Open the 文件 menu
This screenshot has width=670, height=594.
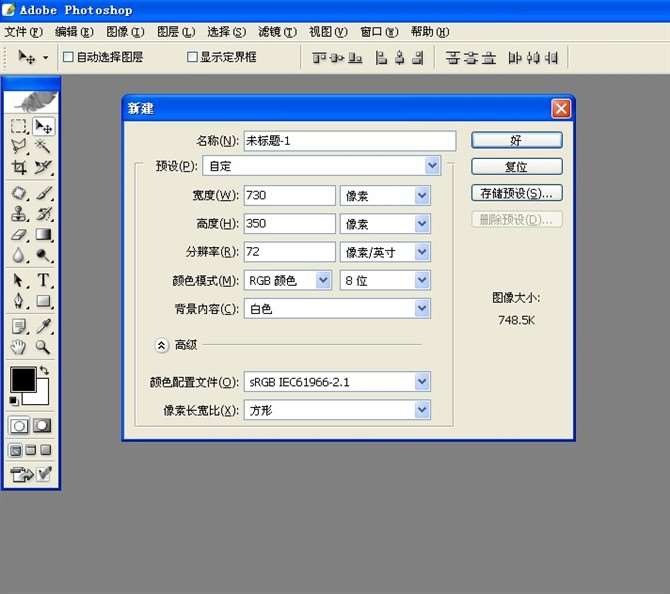[x=24, y=32]
